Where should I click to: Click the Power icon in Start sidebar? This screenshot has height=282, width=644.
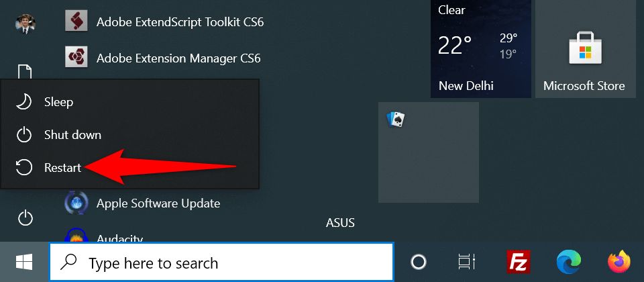point(25,218)
